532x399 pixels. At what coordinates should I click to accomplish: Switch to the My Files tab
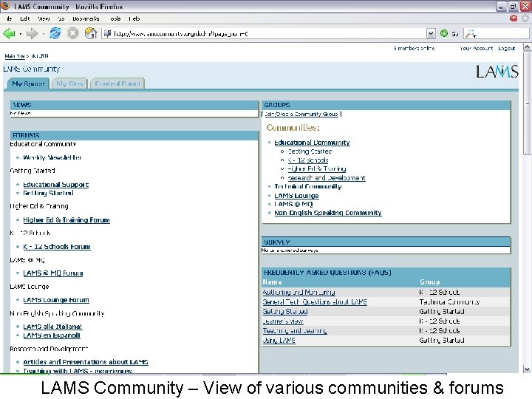point(69,83)
